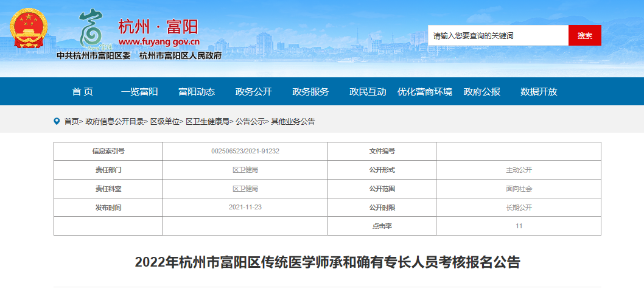Click the 公告公示 breadcrumb link

[x=250, y=122]
